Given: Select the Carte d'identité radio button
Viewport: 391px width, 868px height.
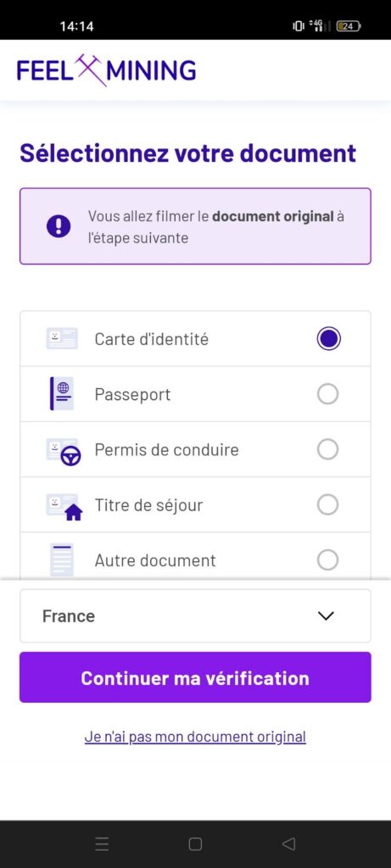Looking at the screenshot, I should [x=328, y=339].
